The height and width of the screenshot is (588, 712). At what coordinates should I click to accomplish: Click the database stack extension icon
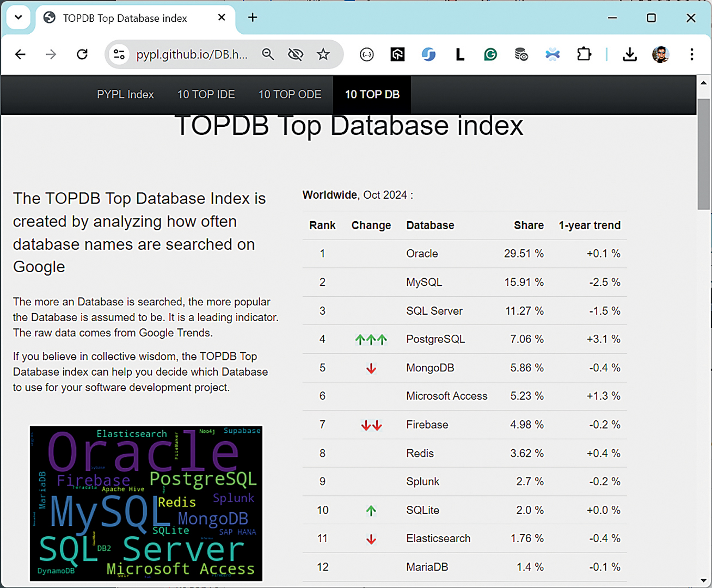[x=521, y=54]
